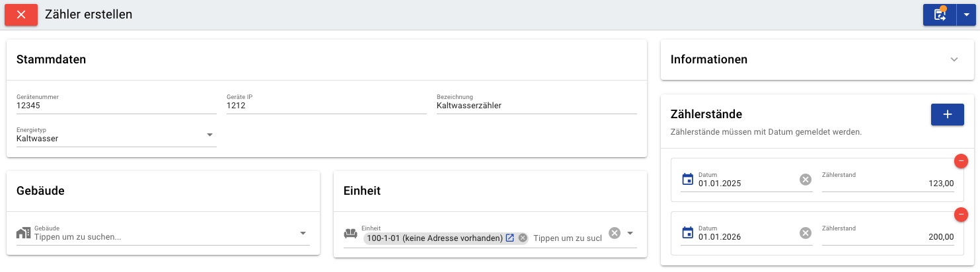Open the Gebäude search dropdown
Screen dimensions: 980x272
(303, 233)
